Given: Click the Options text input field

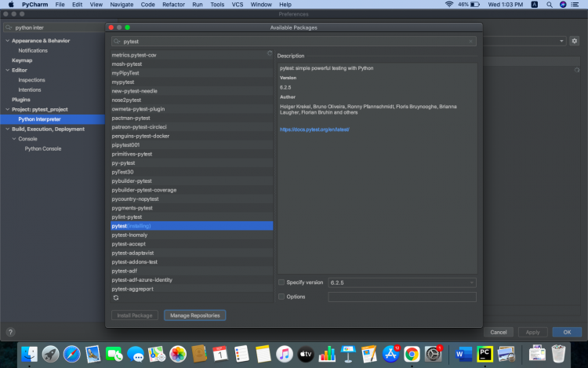Looking at the screenshot, I should pyautogui.click(x=402, y=297).
